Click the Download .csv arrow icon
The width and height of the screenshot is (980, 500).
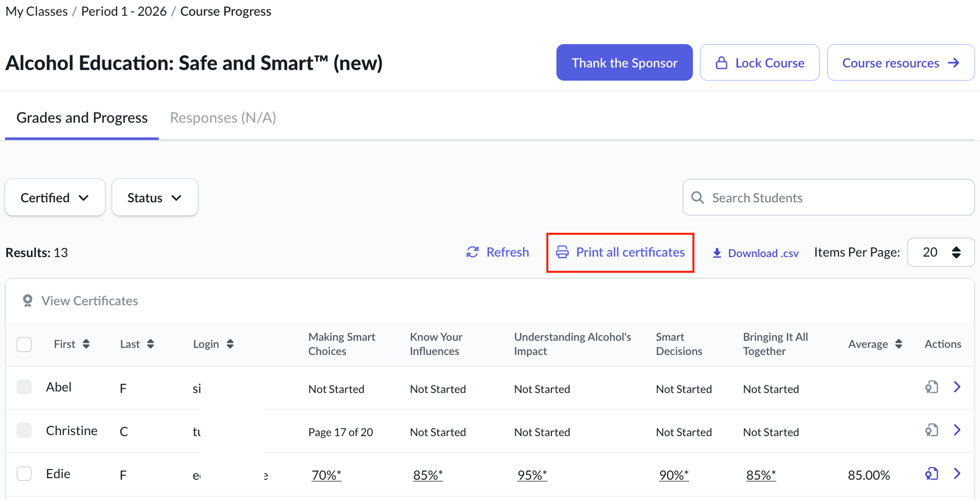coord(717,253)
